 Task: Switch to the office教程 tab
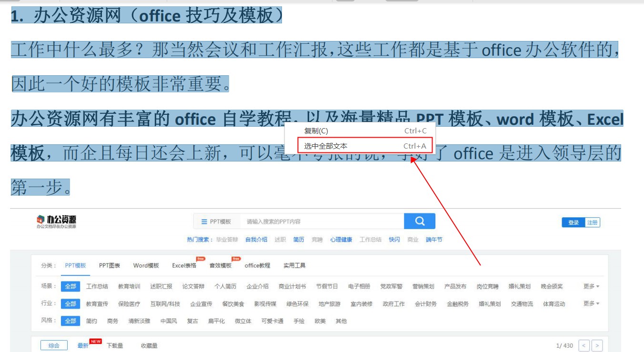coord(257,265)
